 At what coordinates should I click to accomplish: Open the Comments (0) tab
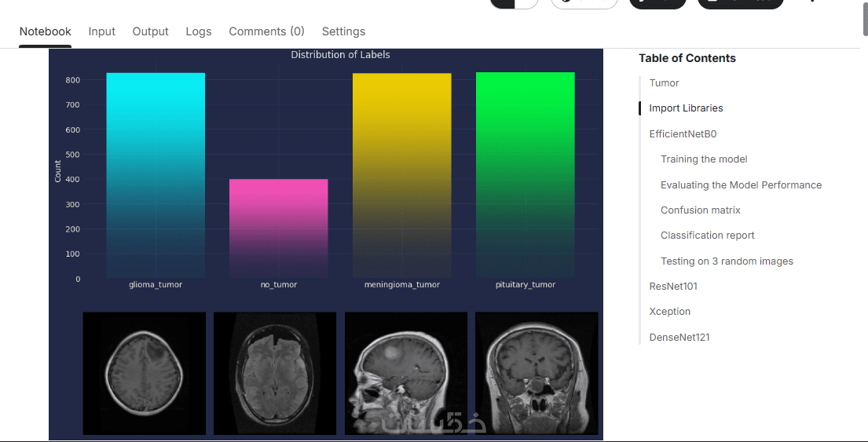(x=266, y=31)
